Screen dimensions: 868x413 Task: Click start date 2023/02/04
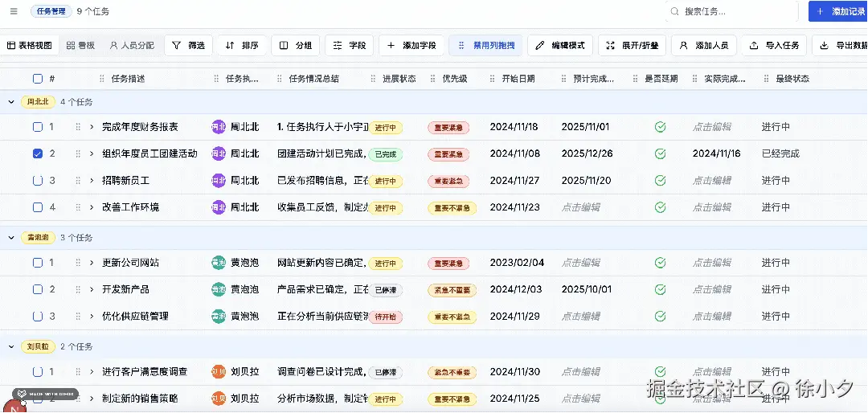tap(517, 263)
